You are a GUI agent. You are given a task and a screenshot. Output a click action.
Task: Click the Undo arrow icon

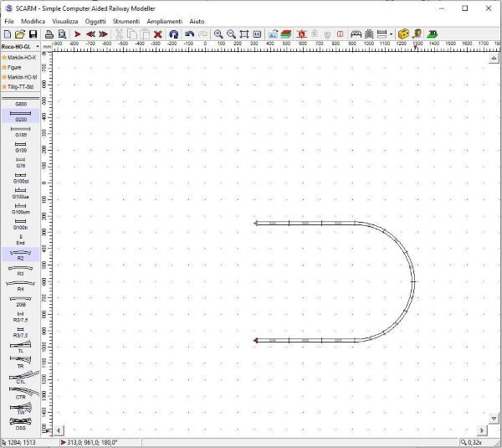190,34
